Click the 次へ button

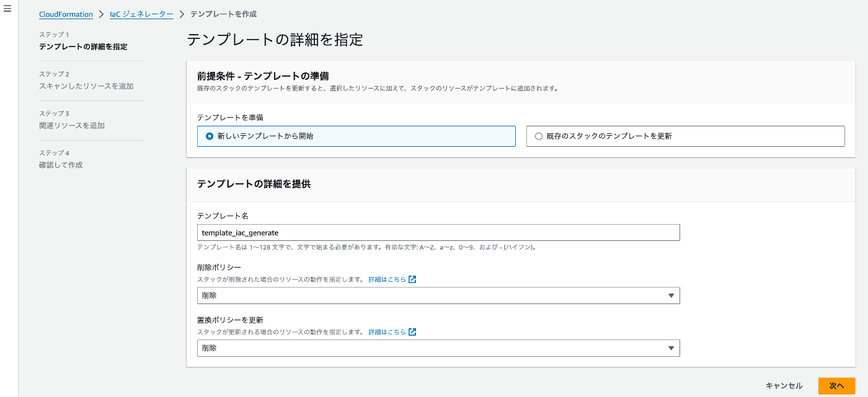(x=836, y=386)
